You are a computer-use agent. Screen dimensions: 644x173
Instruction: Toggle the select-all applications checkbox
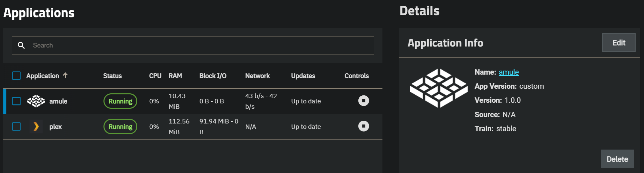coord(16,76)
